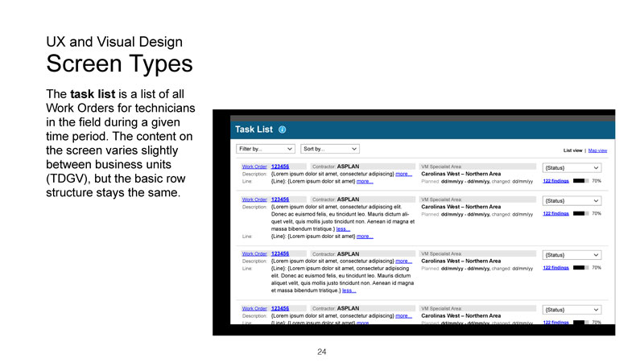Open the 122 findings link in the third row
Viewport: 644px width, 362px height.
pyautogui.click(x=555, y=268)
